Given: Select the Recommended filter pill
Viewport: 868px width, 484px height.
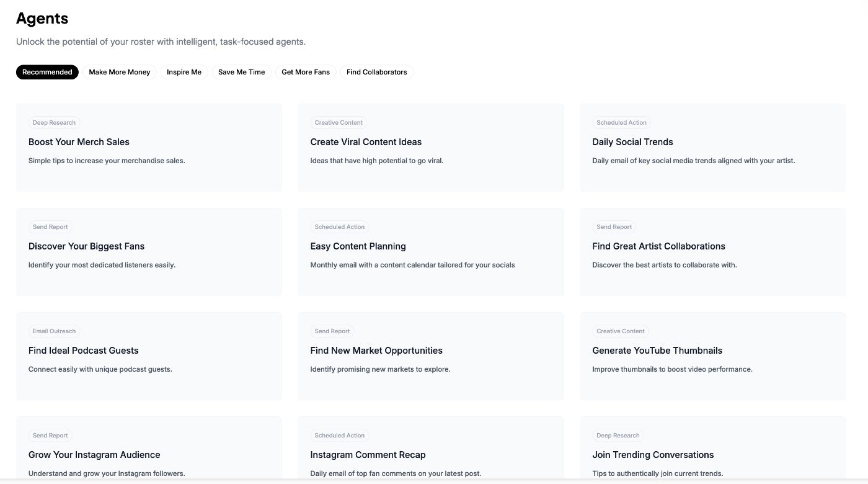Looking at the screenshot, I should click(x=47, y=72).
